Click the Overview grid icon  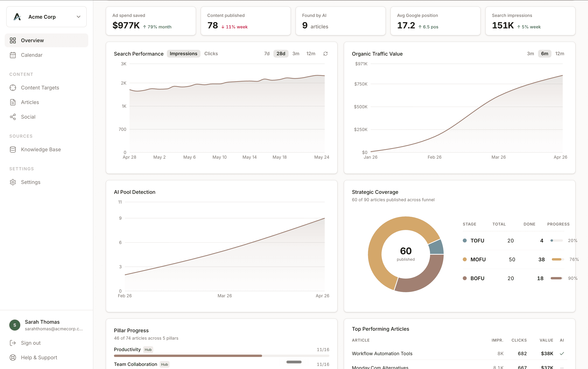(x=13, y=40)
